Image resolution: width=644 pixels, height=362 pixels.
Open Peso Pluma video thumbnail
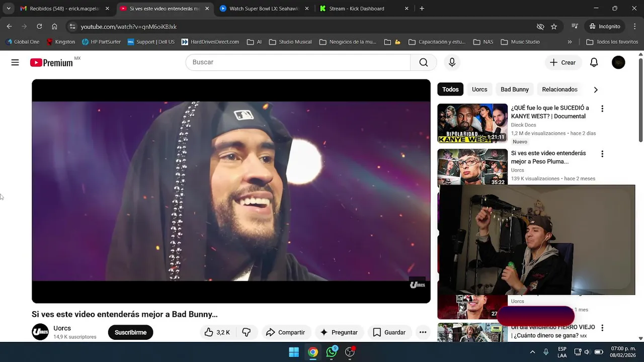[472, 167]
